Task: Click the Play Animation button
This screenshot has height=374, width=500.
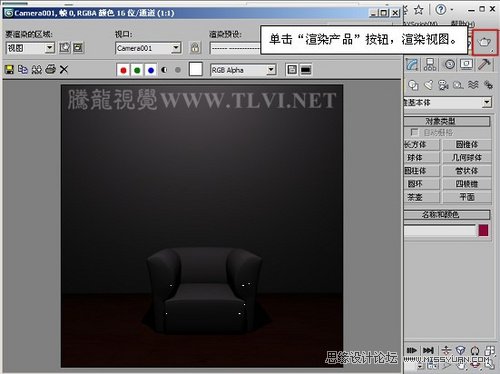Action: (412, 350)
